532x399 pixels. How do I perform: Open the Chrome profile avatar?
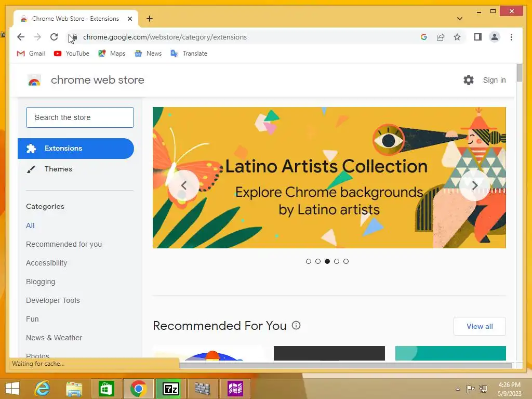tap(495, 37)
